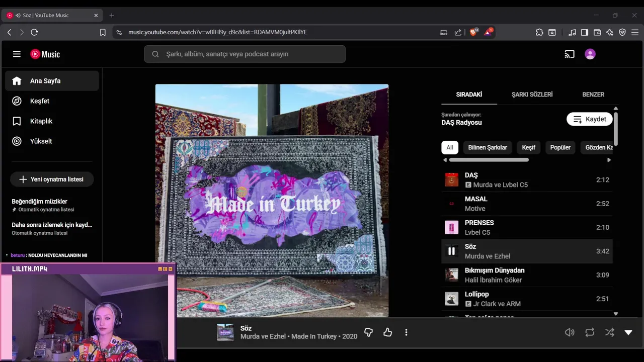Image resolution: width=644 pixels, height=362 pixels.
Task: Like the current song Söz
Action: pos(387,332)
